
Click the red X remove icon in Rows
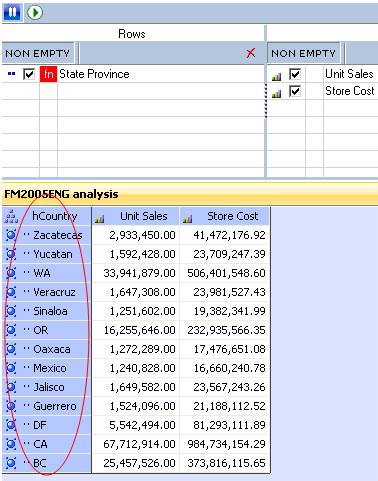251,53
